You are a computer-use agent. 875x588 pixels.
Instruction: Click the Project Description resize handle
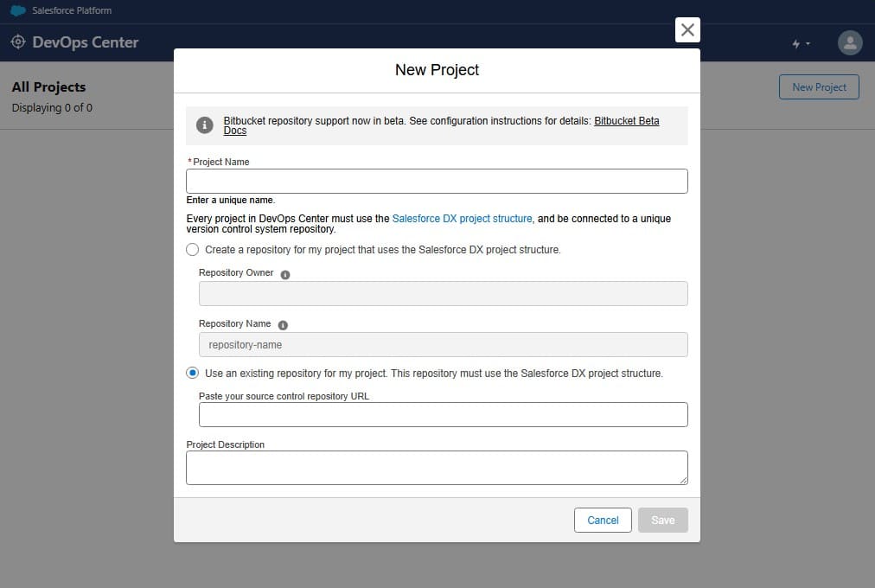(684, 480)
